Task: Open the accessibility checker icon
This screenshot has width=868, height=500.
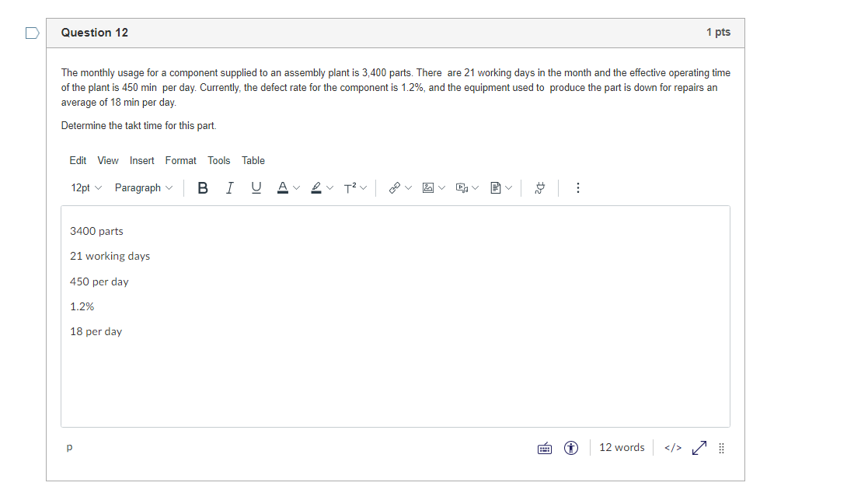Action: (570, 448)
